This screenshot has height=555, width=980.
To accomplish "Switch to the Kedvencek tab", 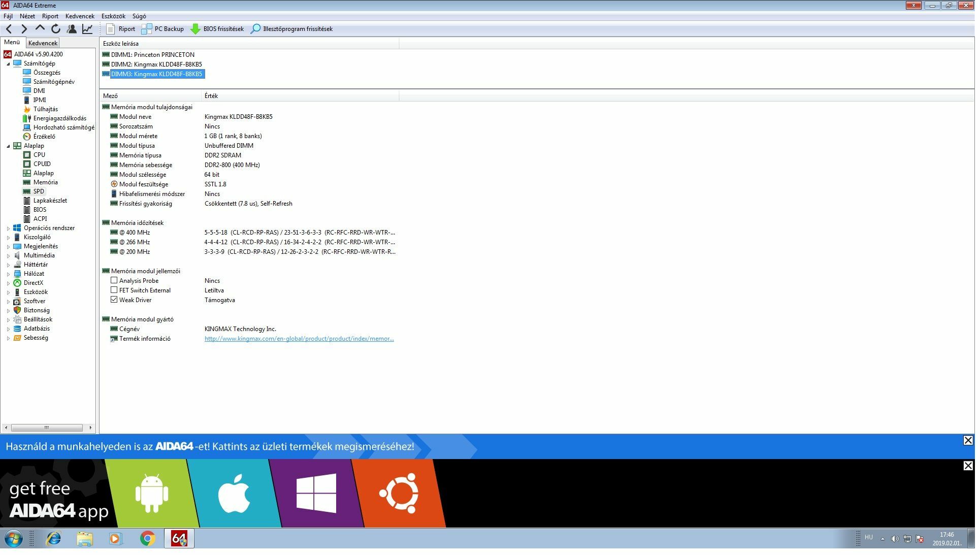I will tap(43, 43).
